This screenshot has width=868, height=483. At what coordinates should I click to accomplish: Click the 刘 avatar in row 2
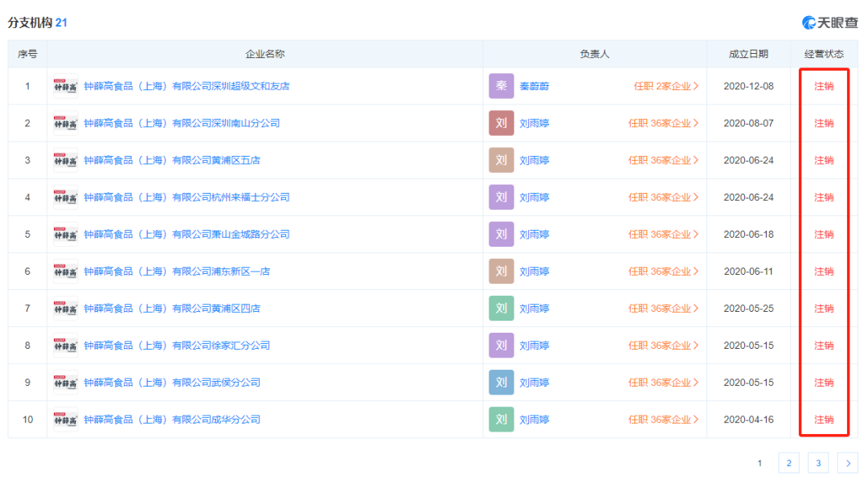coord(501,123)
